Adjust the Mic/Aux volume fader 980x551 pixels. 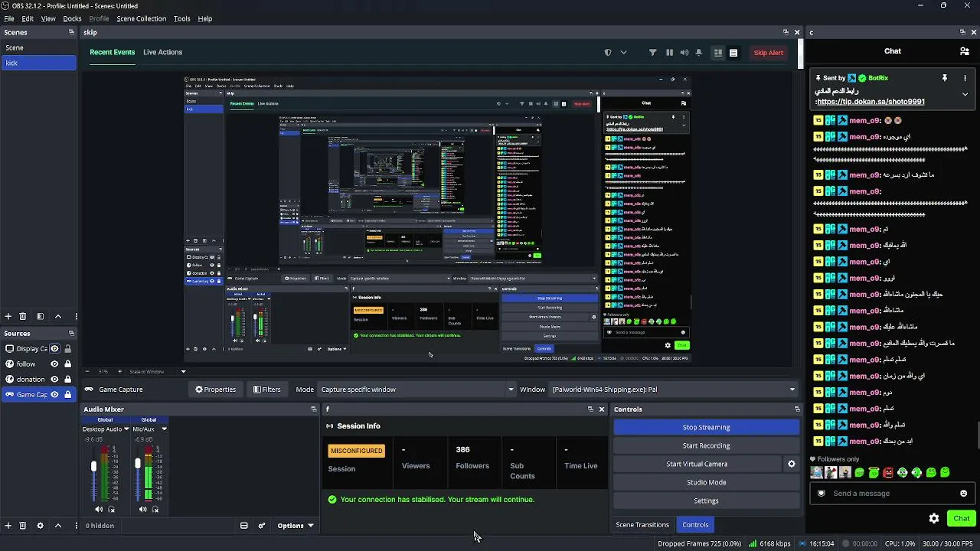138,463
